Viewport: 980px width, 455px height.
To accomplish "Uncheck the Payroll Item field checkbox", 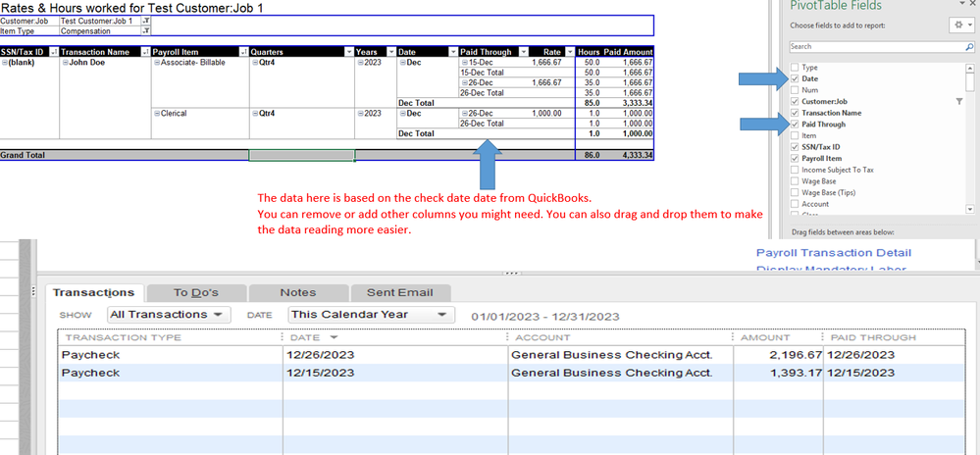I will [x=795, y=159].
